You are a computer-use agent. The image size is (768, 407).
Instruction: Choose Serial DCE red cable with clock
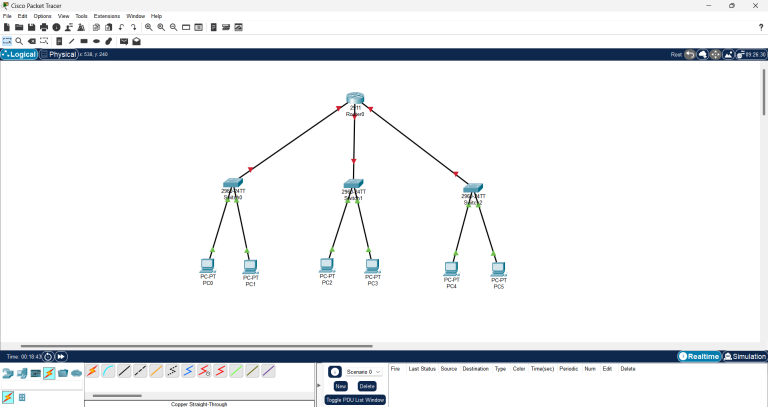[205, 371]
